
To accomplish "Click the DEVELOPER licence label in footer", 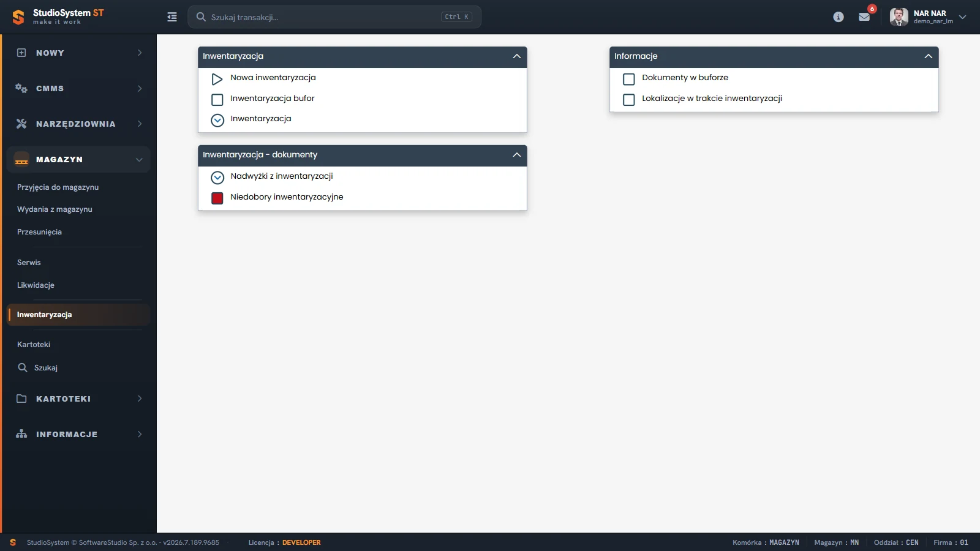I will pyautogui.click(x=301, y=542).
